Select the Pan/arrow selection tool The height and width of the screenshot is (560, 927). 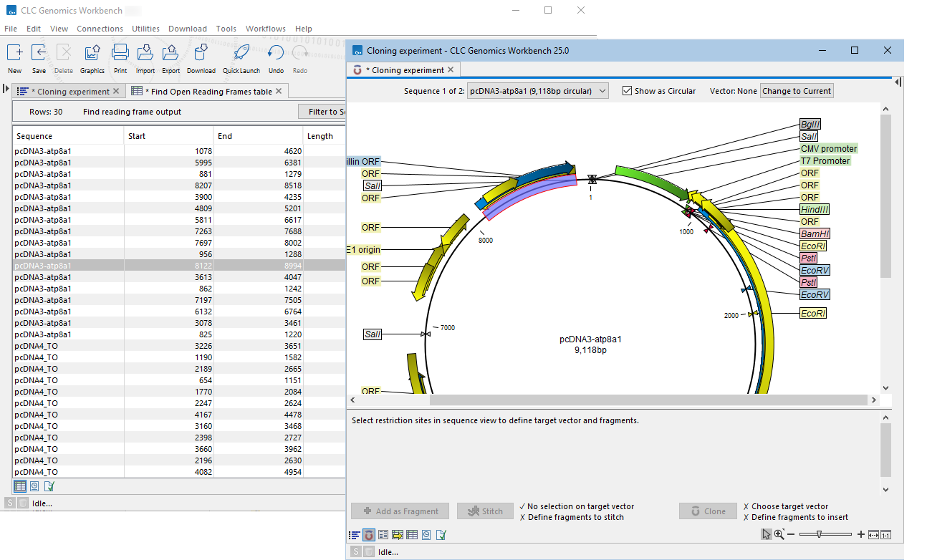point(765,534)
